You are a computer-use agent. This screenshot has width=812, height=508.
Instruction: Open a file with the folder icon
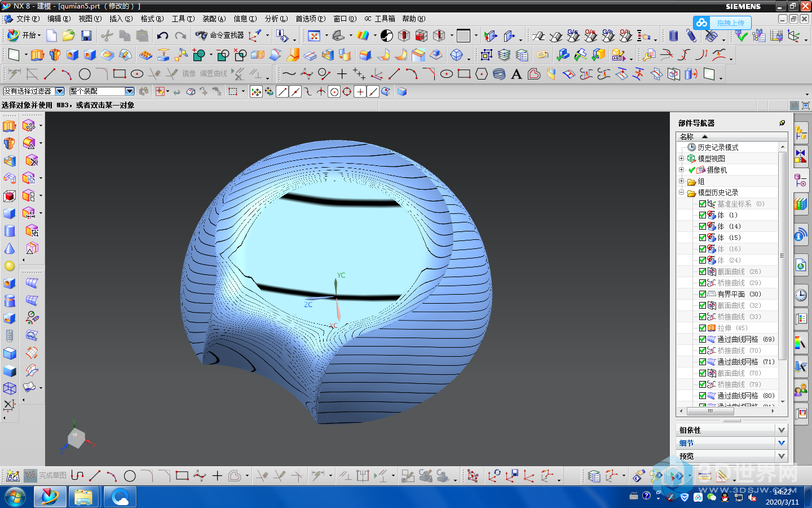click(x=69, y=36)
